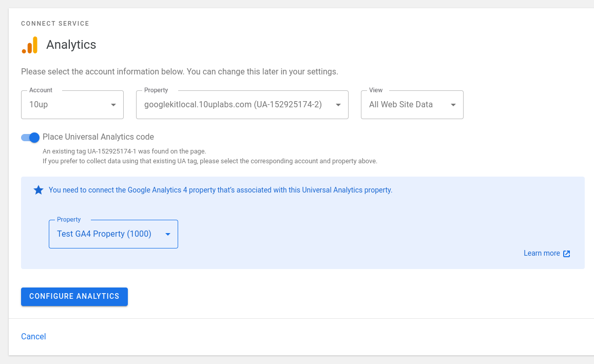The image size is (594, 364).
Task: Click the Universal Analytics Property dropdown arrow
Action: [x=338, y=105]
